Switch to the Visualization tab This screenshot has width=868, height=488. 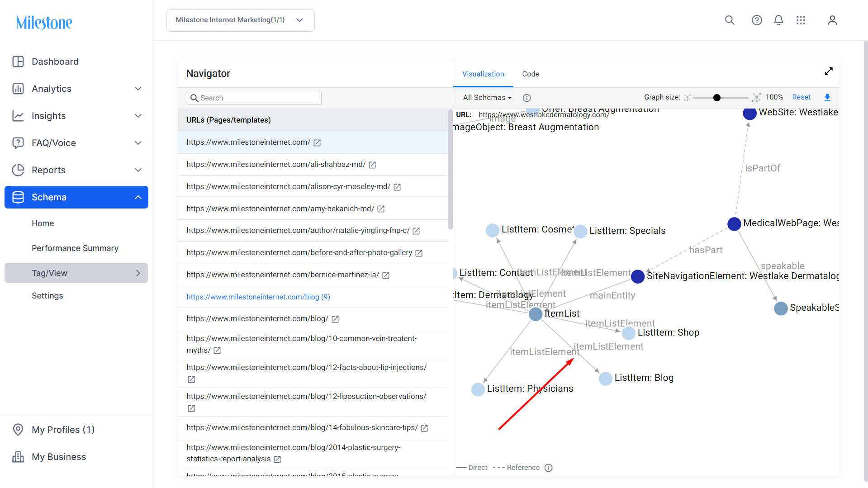pos(483,74)
